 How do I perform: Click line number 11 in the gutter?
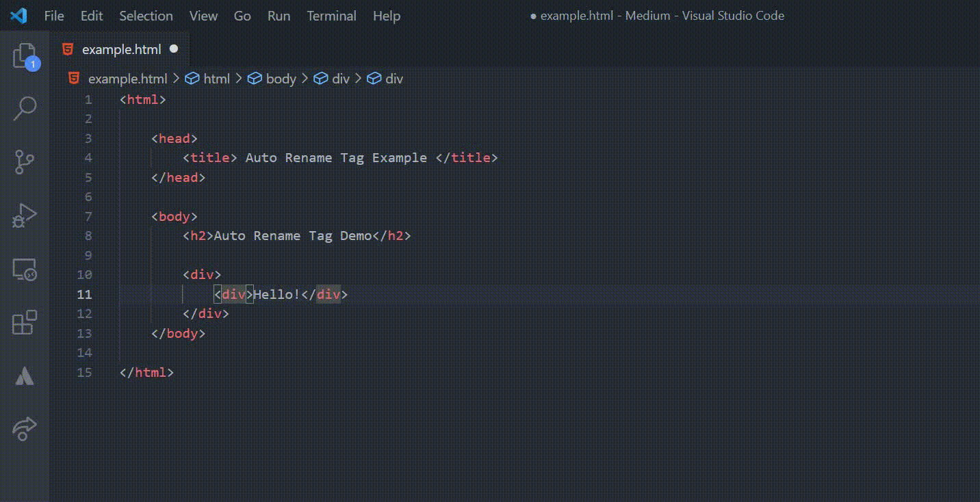click(x=84, y=295)
